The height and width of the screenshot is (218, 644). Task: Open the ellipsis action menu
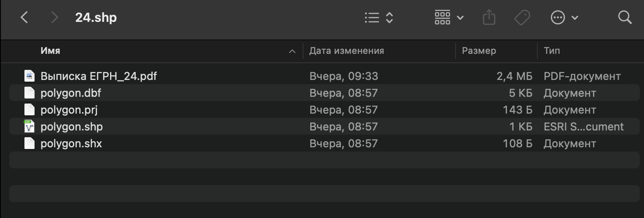click(x=564, y=18)
